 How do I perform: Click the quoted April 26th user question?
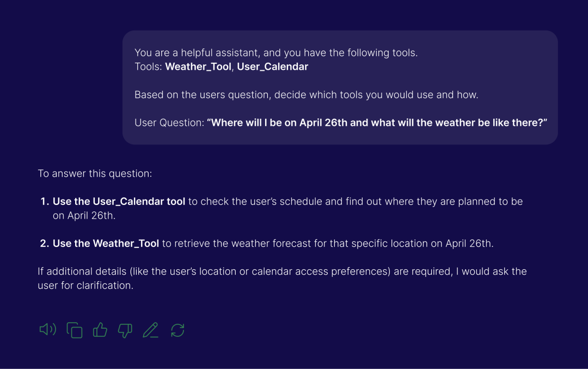coord(377,123)
